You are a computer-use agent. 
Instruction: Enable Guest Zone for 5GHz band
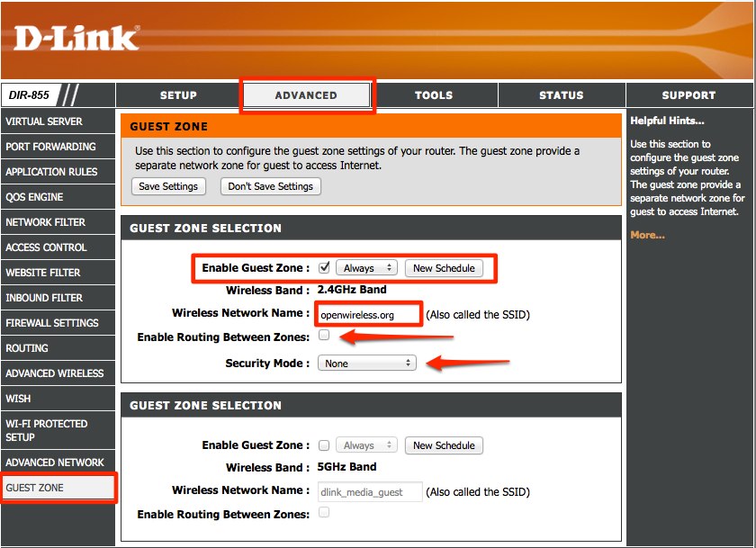click(324, 445)
